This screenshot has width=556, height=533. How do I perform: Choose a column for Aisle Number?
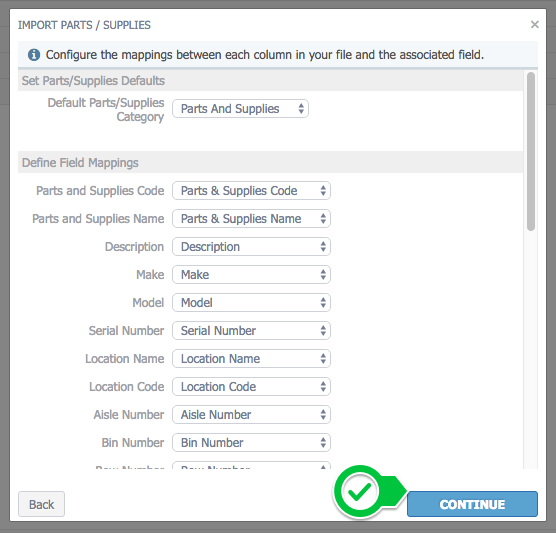(251, 415)
